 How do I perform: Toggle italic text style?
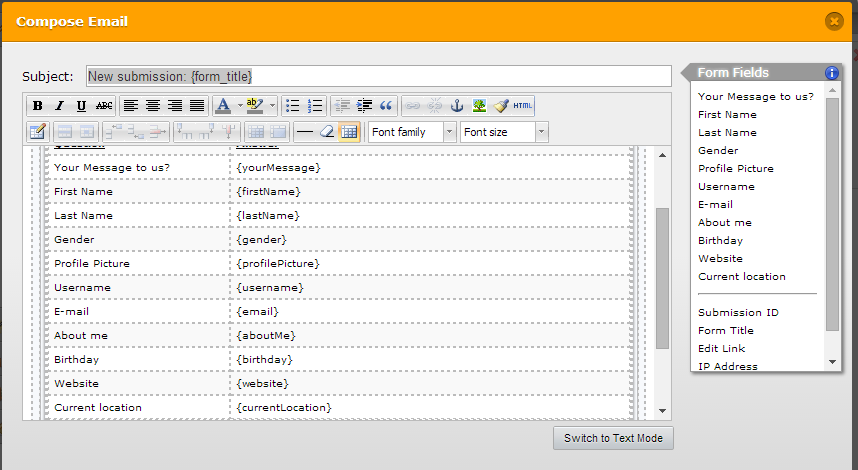tap(59, 106)
